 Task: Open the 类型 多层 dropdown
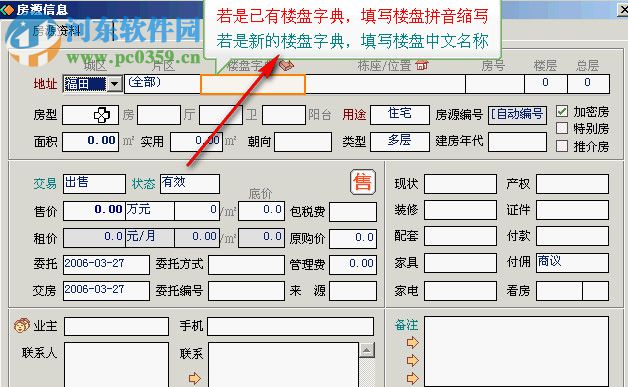tap(400, 141)
